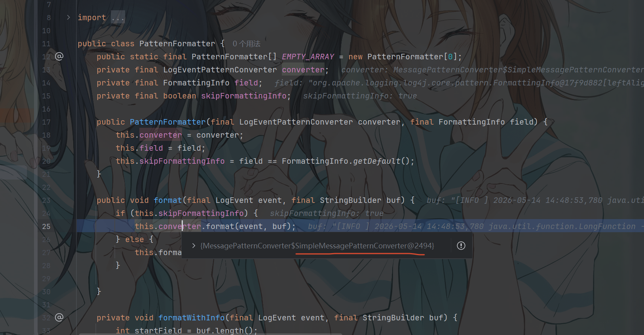Click the PatternFormatter constructor name on line 17
This screenshot has width=644, height=335.
click(168, 122)
